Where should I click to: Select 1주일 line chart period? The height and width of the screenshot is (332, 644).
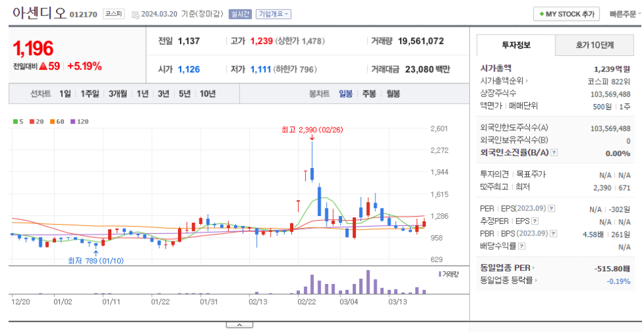coord(90,94)
